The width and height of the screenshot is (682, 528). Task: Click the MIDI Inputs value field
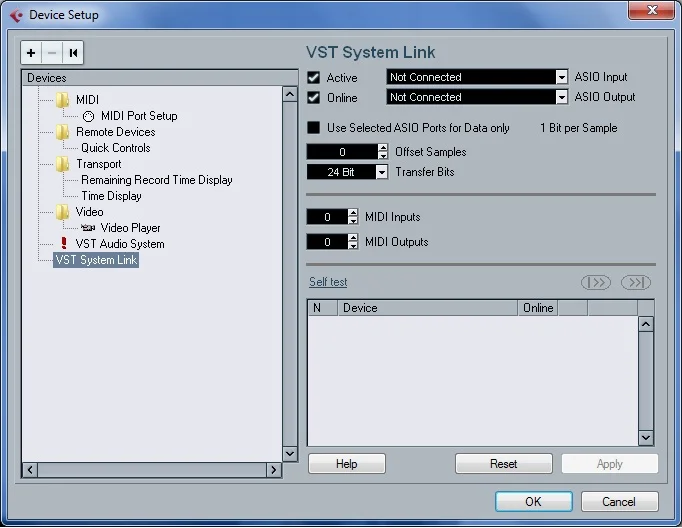point(328,217)
